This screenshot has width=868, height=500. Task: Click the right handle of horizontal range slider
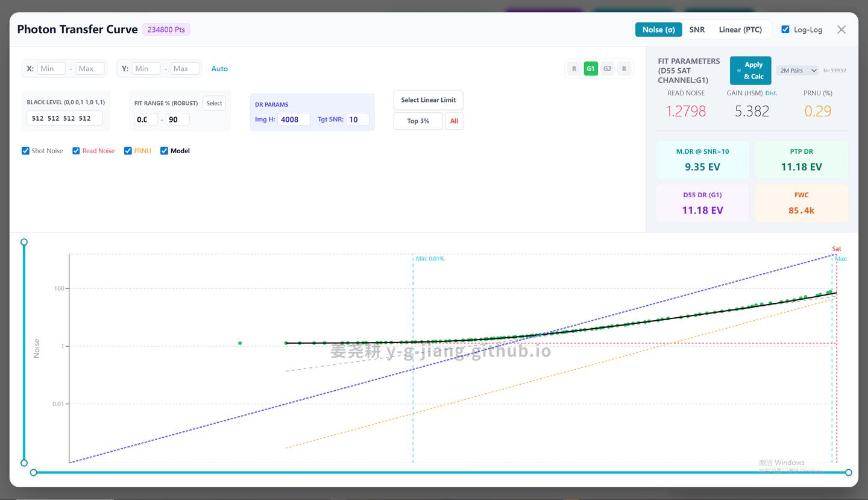[x=849, y=472]
